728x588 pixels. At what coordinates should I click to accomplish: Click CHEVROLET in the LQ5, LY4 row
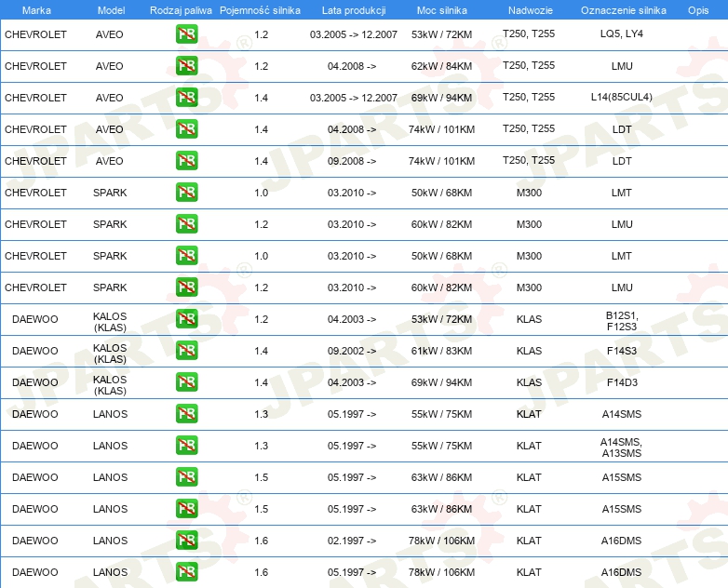[35, 34]
